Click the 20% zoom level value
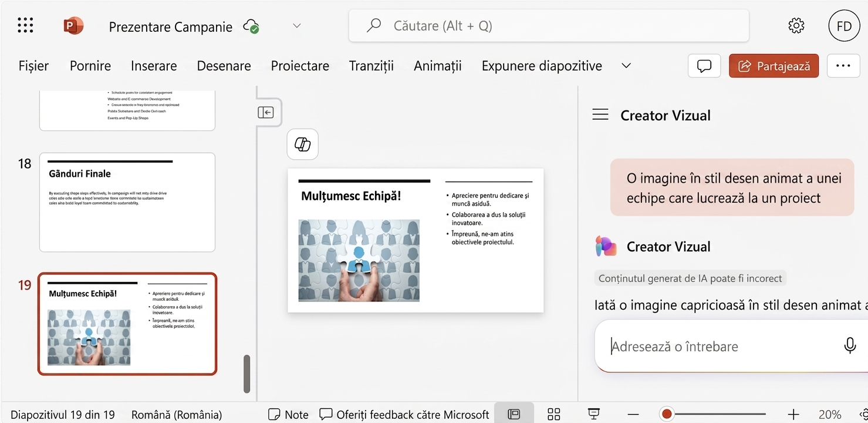 (x=830, y=414)
